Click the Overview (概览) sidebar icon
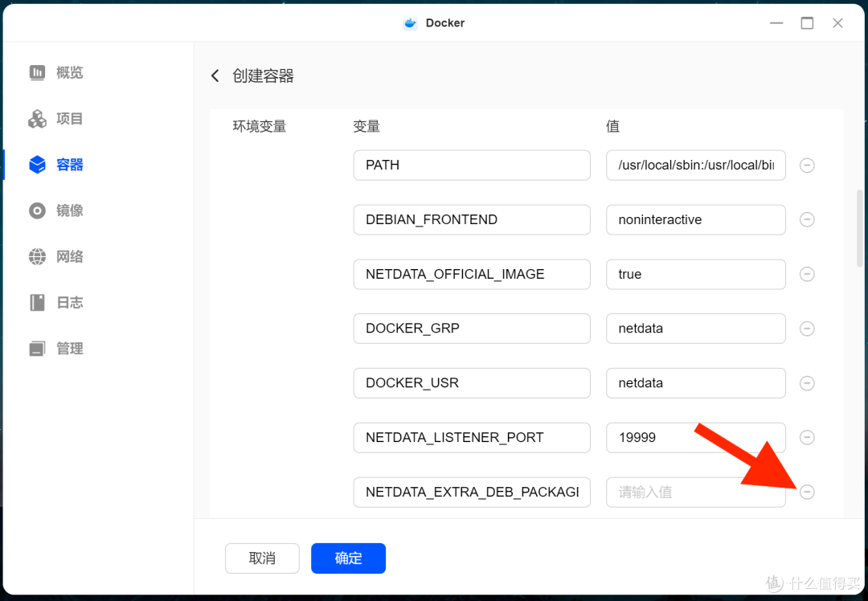Screen dimensions: 868x601 (x=37, y=72)
